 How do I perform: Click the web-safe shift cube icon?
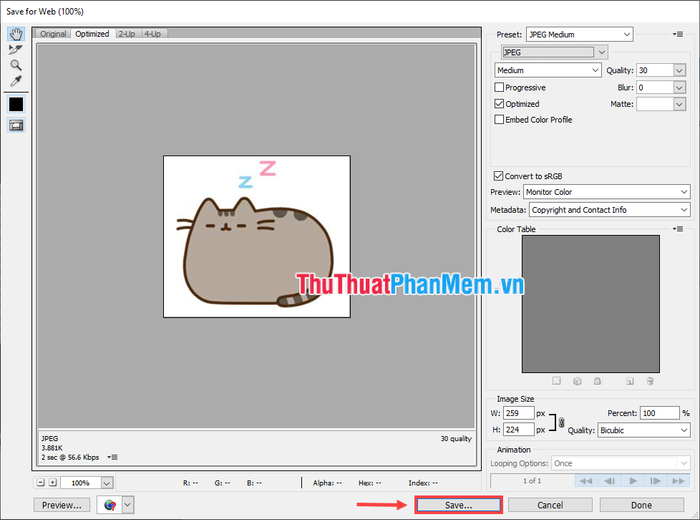[x=577, y=381]
